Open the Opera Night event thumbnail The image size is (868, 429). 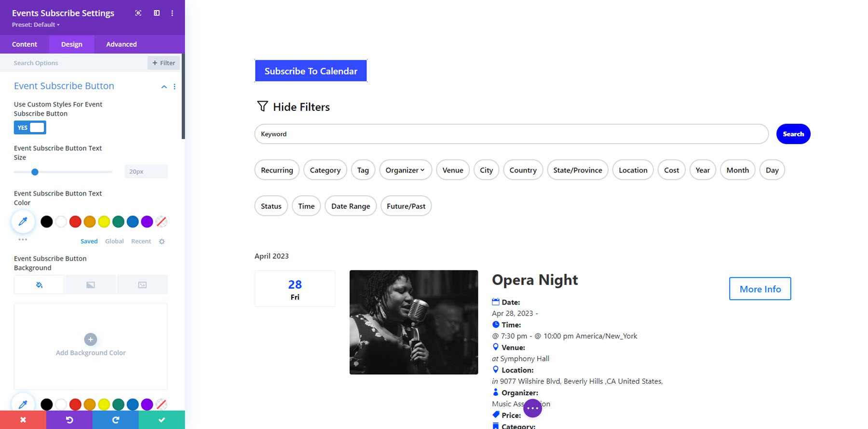click(414, 322)
